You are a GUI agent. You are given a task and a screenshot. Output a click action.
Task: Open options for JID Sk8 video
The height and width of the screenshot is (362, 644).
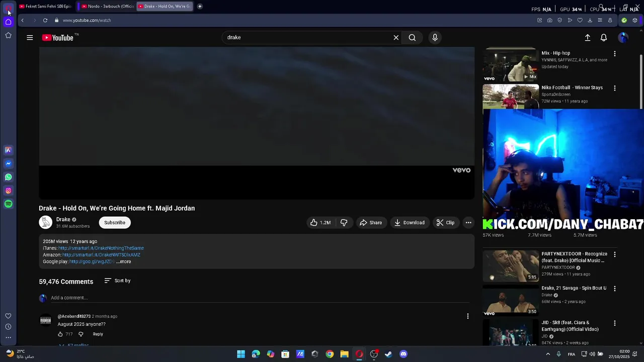(614, 323)
